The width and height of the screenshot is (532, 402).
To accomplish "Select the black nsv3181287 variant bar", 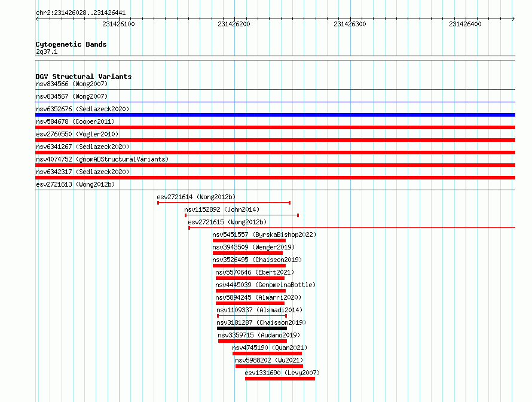I will click(x=252, y=328).
